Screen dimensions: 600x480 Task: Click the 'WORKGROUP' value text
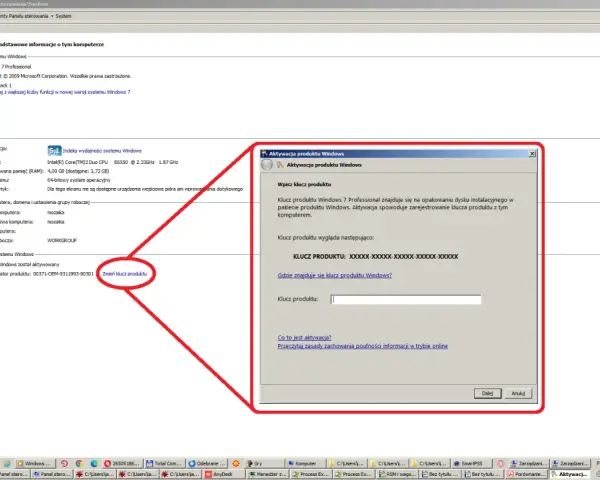click(62, 240)
